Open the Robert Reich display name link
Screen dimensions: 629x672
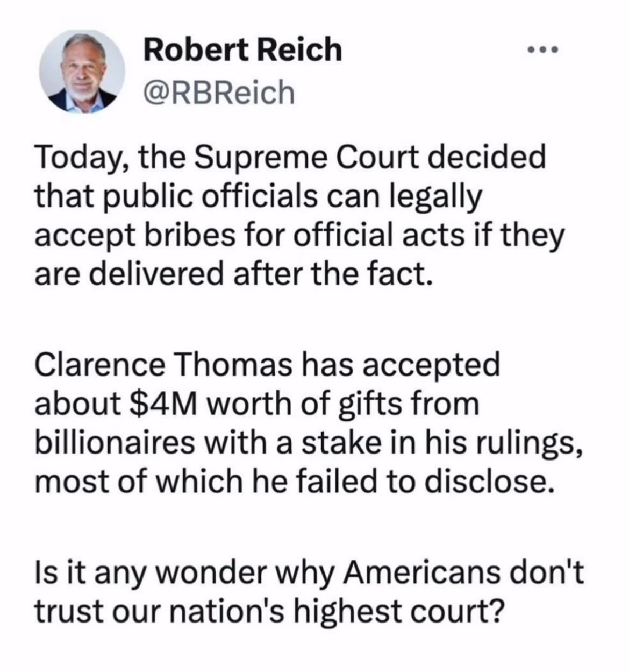point(242,50)
